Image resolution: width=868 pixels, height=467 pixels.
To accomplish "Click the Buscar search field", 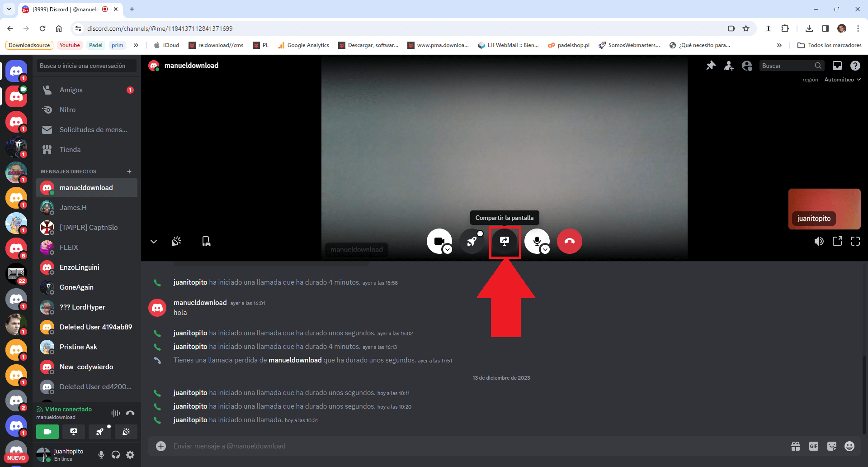I will [792, 66].
